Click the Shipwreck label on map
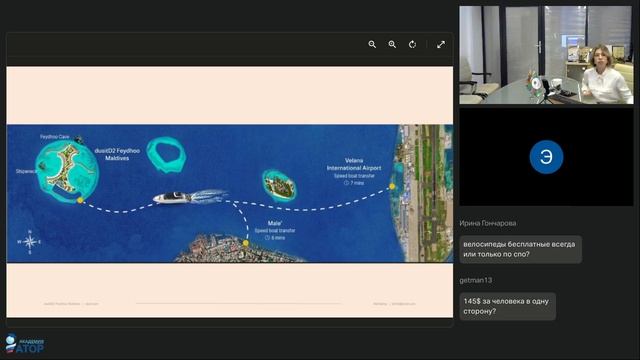This screenshot has height=360, width=640. click(x=26, y=171)
